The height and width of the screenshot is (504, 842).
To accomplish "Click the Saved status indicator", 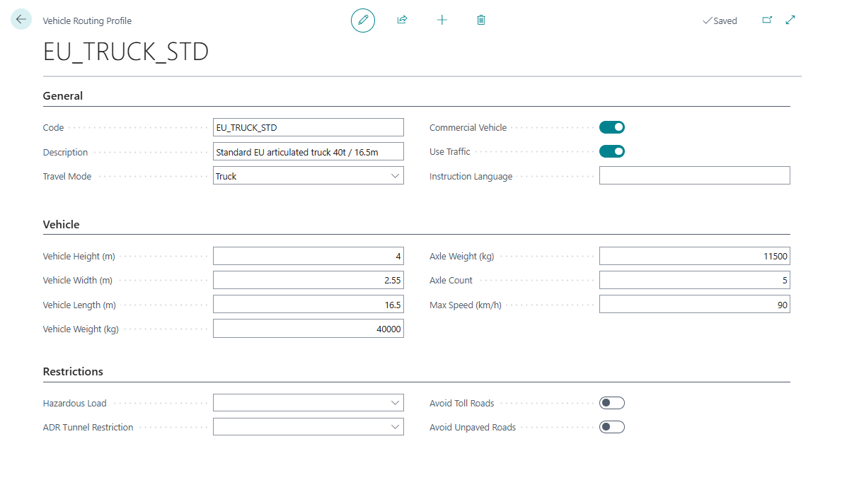I will tap(720, 21).
